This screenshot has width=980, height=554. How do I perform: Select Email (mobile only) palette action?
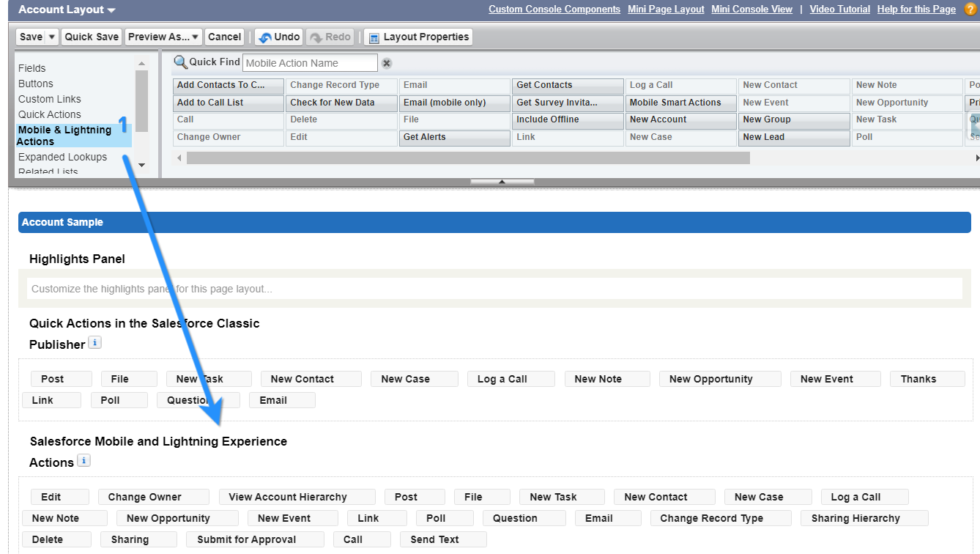pos(455,103)
